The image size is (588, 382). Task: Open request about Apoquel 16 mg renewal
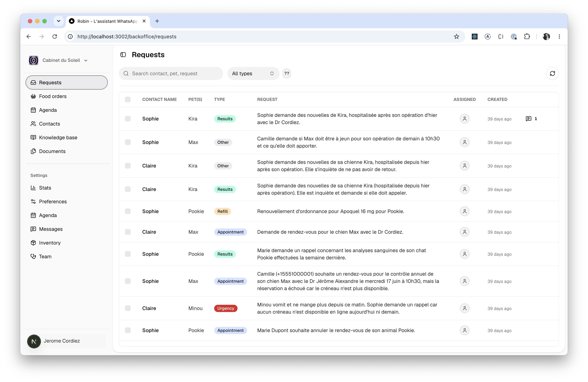click(x=330, y=211)
